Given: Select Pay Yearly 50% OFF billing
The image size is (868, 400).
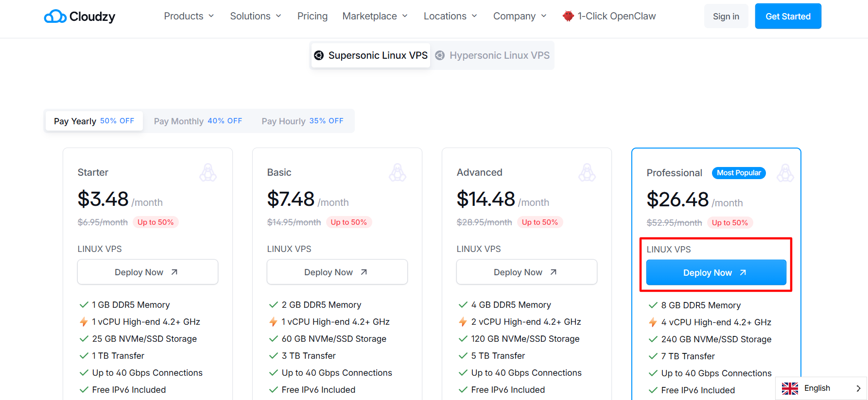Looking at the screenshot, I should 94,121.
